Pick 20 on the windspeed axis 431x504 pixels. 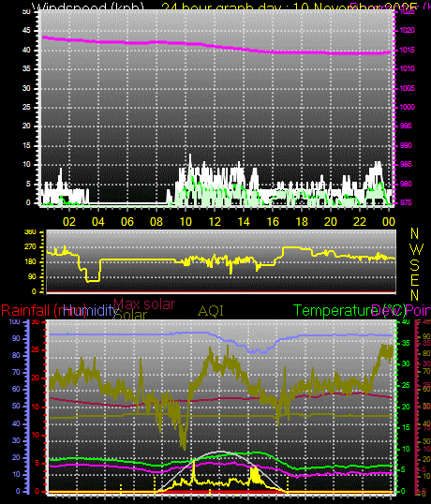click(26, 126)
